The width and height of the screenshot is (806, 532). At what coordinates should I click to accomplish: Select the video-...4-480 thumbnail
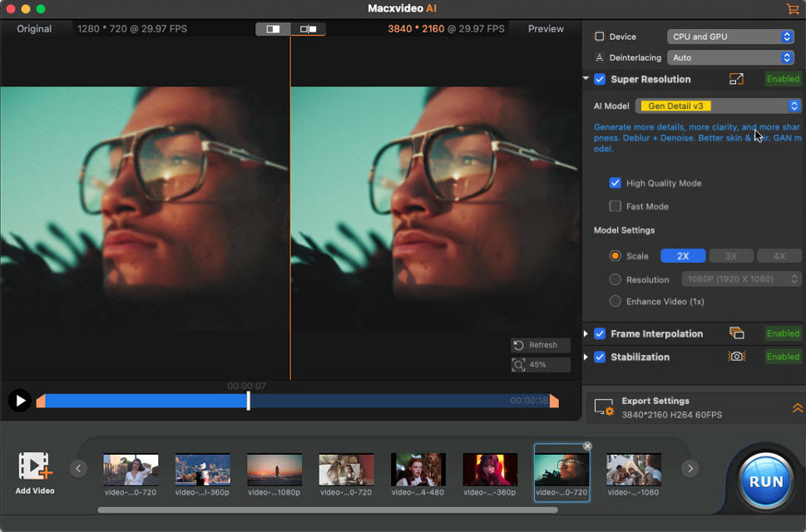coord(418,470)
